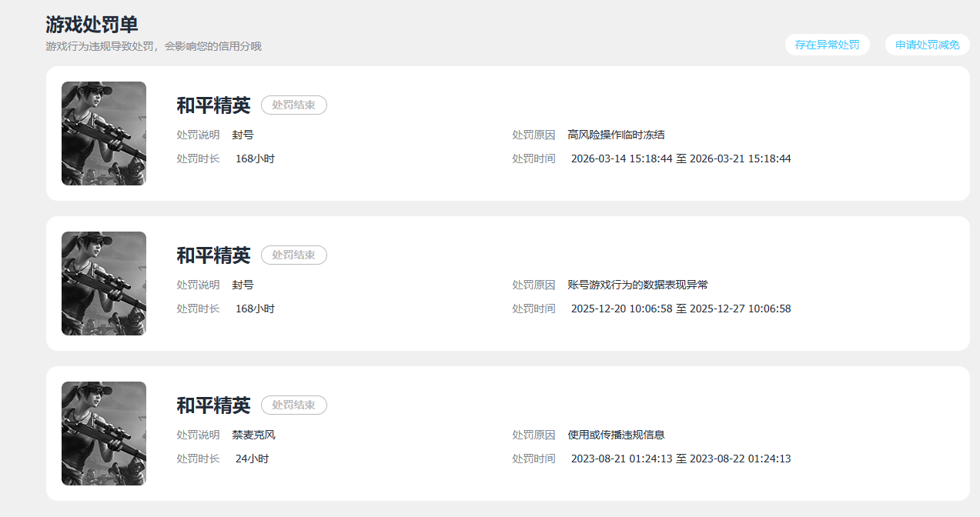Click the penalty type 禁麦克风

point(254,435)
